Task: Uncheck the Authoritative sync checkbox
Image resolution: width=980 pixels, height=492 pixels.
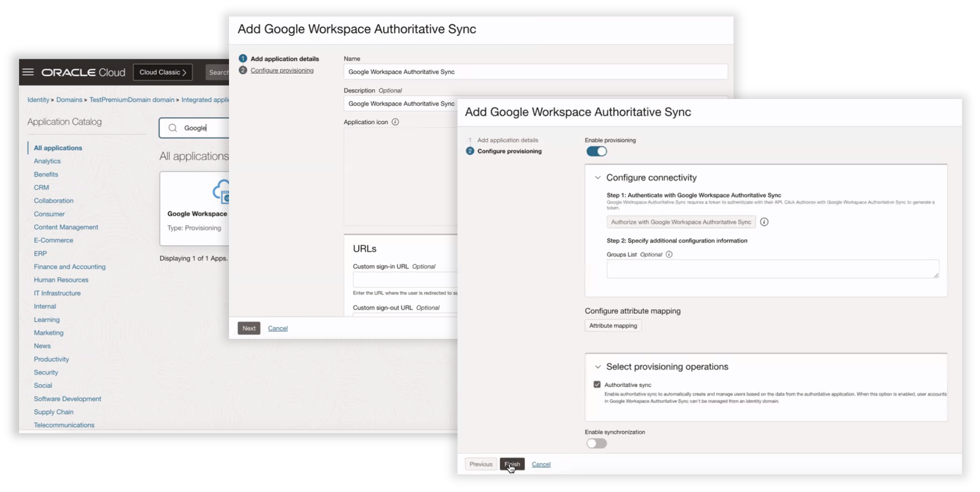Action: click(597, 384)
